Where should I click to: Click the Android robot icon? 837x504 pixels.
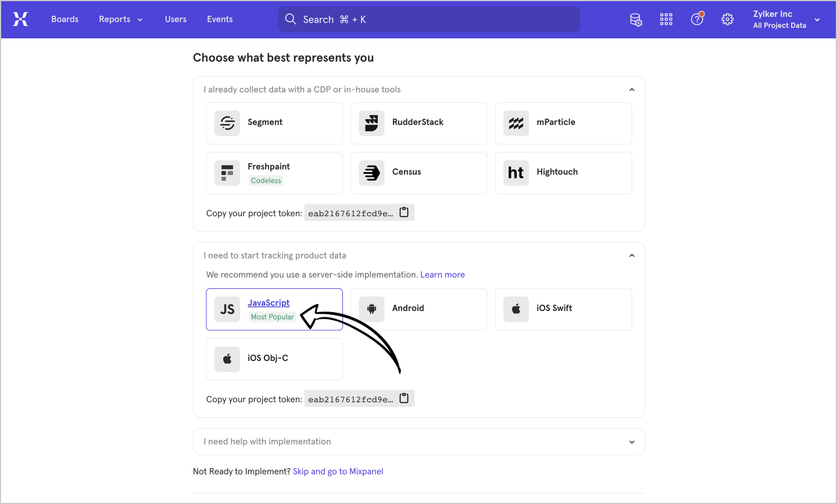coord(371,309)
